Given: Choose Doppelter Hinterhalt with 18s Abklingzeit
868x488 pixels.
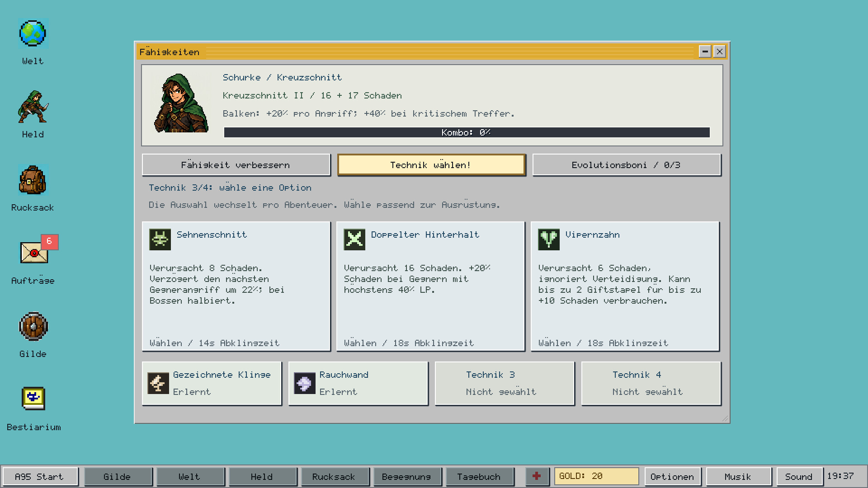Looking at the screenshot, I should 430,286.
